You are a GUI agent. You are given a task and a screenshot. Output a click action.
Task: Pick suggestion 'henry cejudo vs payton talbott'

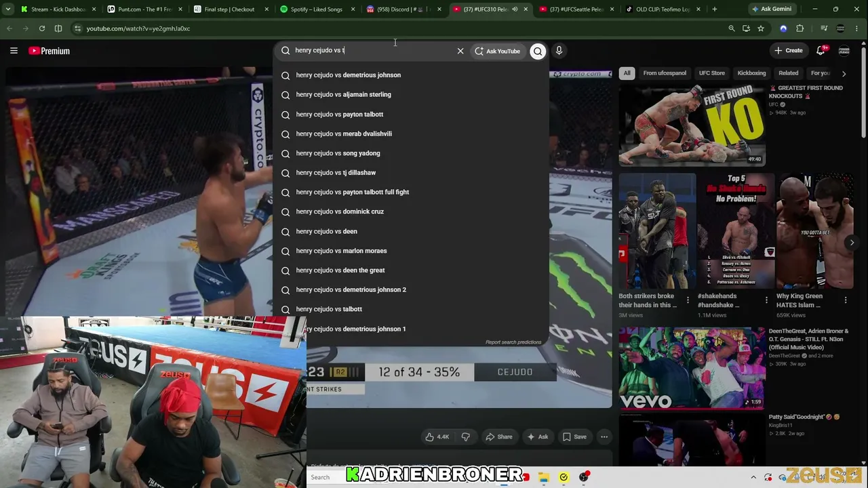411,115
